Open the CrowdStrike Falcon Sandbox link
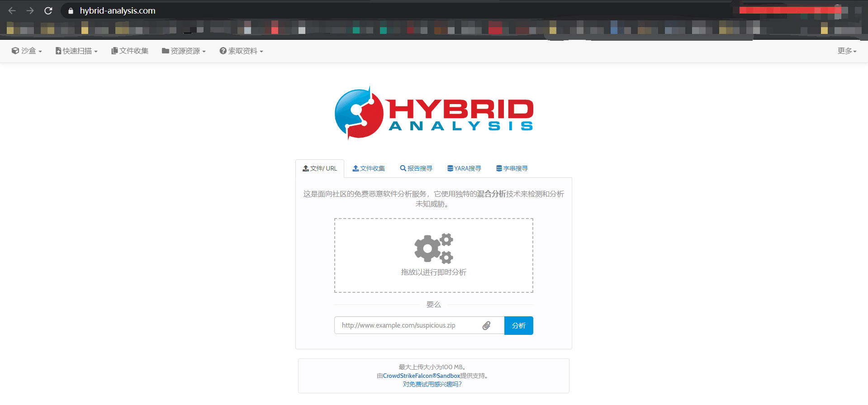The image size is (868, 405). point(422,376)
